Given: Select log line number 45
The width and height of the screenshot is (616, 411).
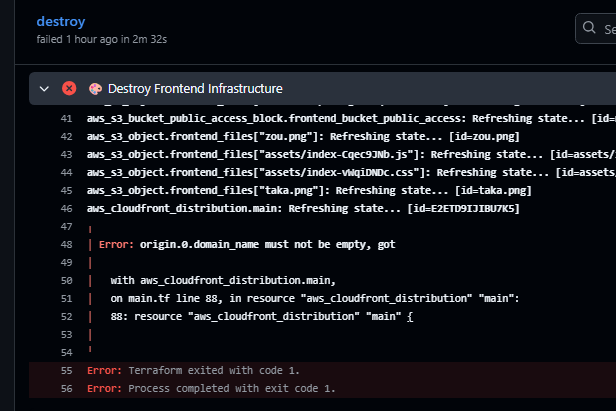Looking at the screenshot, I should 66,191.
